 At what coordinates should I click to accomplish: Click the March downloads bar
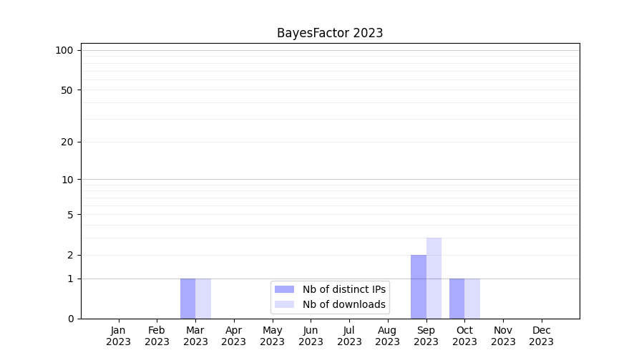(203, 299)
